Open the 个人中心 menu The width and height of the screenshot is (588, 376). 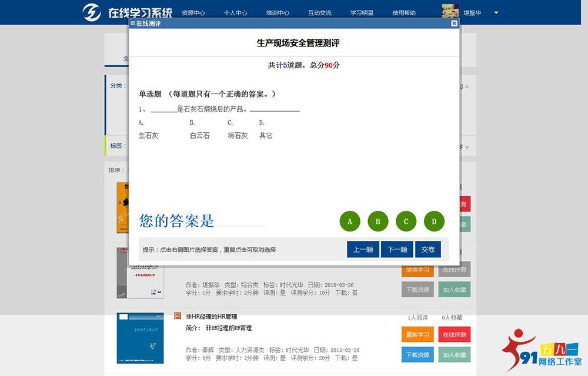[236, 11]
